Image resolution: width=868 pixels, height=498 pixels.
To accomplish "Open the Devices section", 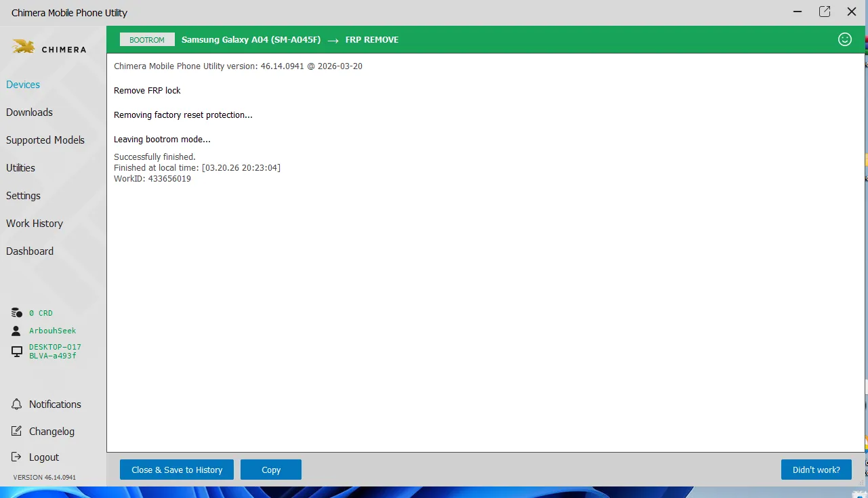I will point(23,85).
